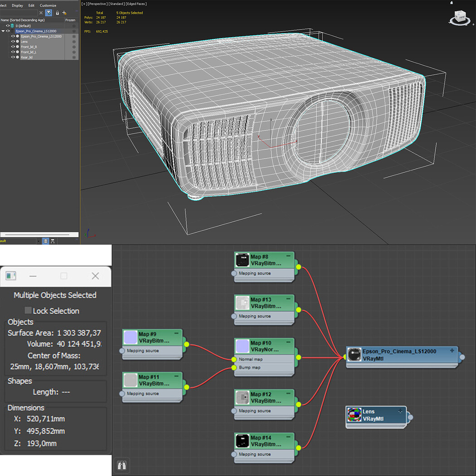Freeze the Rear_lid object snowflake
Screen dimensions: 476x476
click(x=74, y=57)
